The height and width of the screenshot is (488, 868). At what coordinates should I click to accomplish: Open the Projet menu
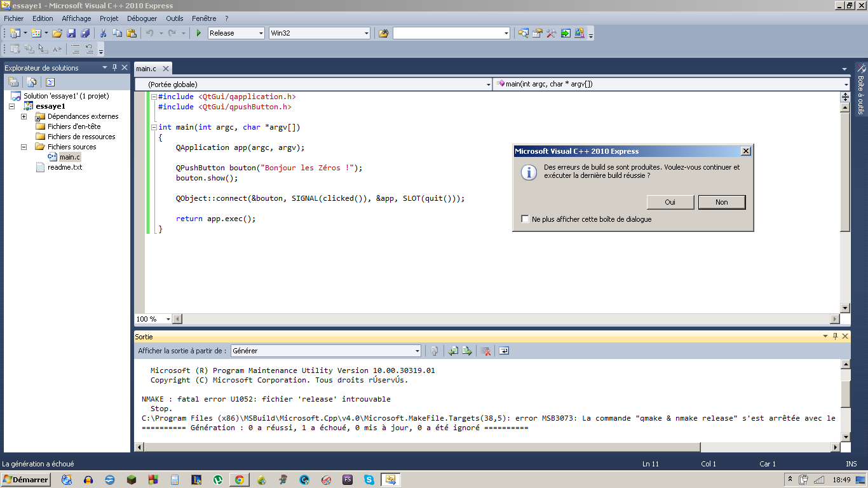(109, 18)
